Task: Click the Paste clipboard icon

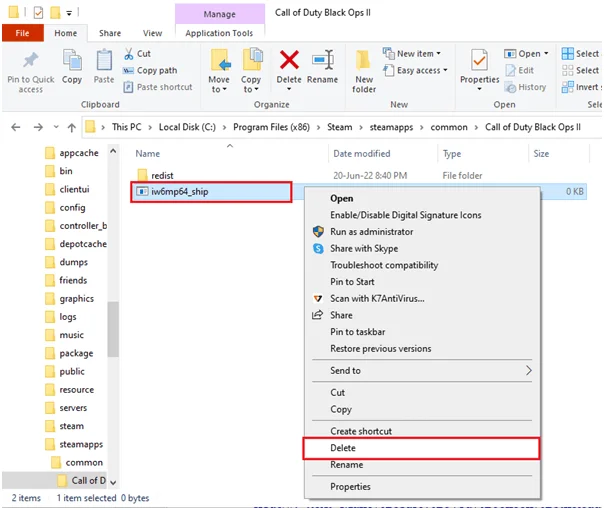Action: click(104, 60)
